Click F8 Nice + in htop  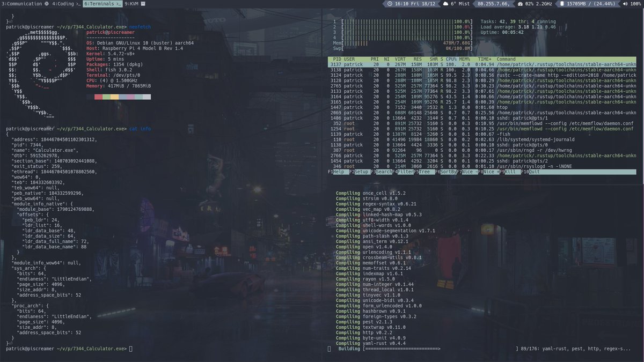pyautogui.click(x=489, y=172)
